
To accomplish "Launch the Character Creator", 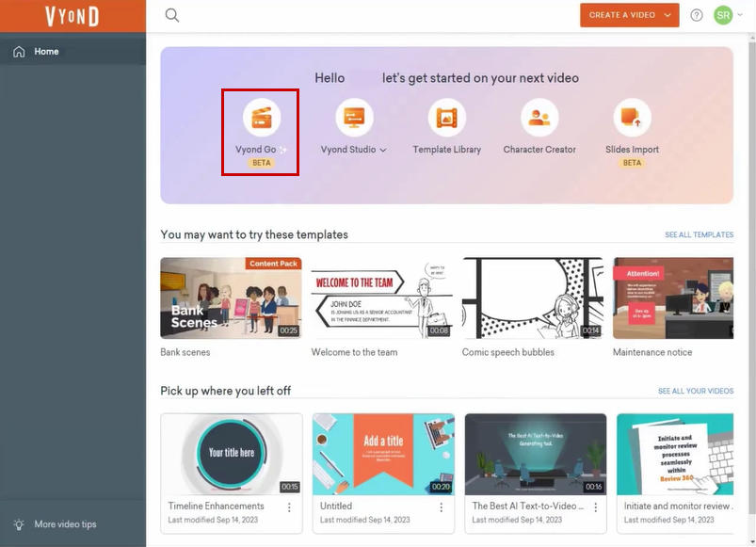I will coord(539,118).
